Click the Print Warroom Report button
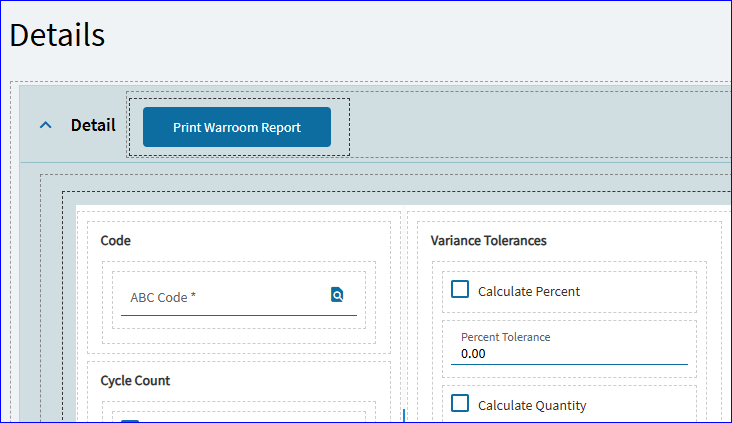 point(237,127)
